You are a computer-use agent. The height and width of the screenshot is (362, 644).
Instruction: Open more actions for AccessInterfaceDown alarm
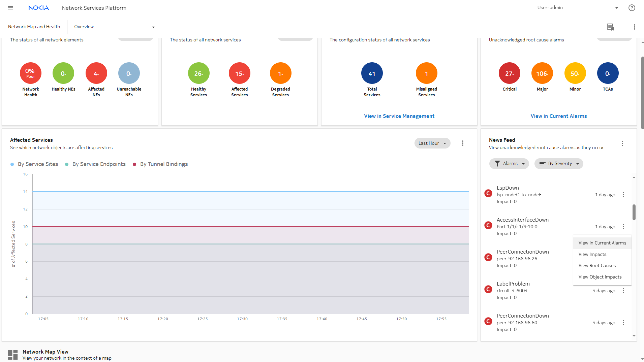pos(623,227)
